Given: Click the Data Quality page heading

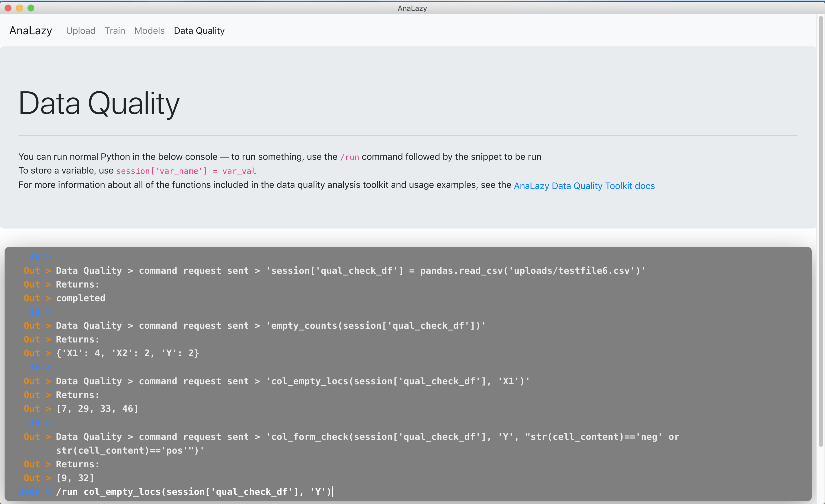Looking at the screenshot, I should 99,103.
